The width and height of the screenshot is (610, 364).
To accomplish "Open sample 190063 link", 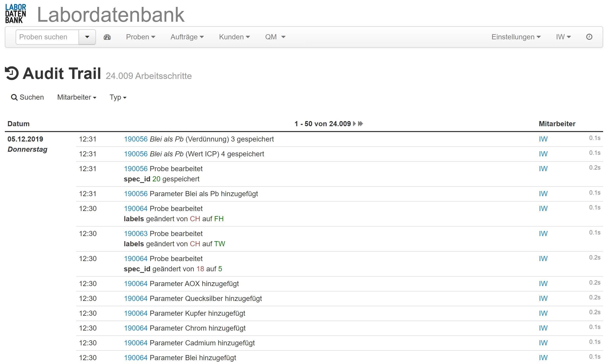I will point(136,234).
